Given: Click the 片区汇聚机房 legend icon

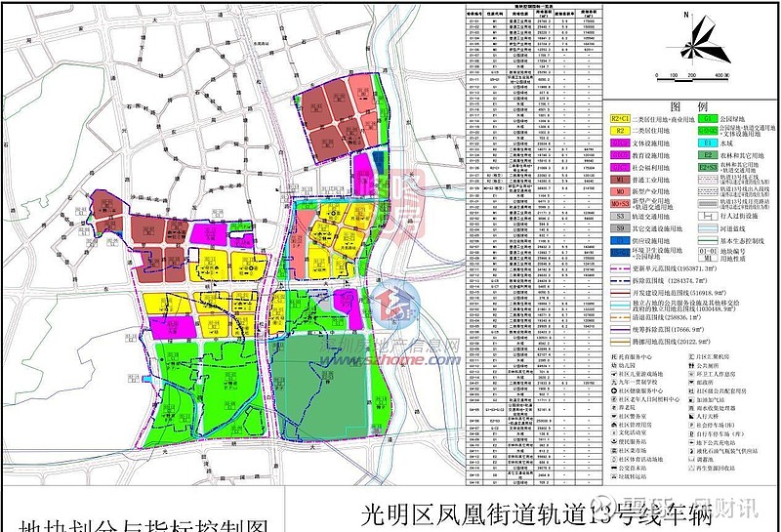Looking at the screenshot, I should [691, 357].
